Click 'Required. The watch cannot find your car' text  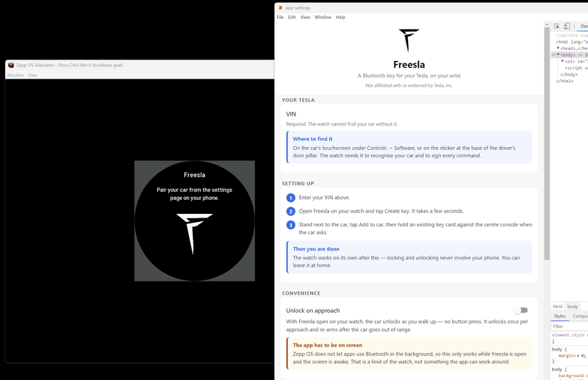pyautogui.click(x=342, y=123)
